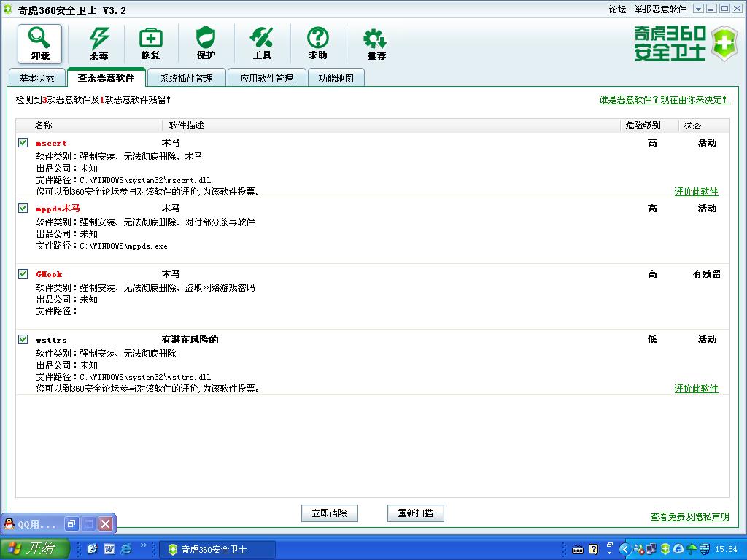Open 评价此软件 link for wsttrs
747x560 pixels.
tap(696, 389)
